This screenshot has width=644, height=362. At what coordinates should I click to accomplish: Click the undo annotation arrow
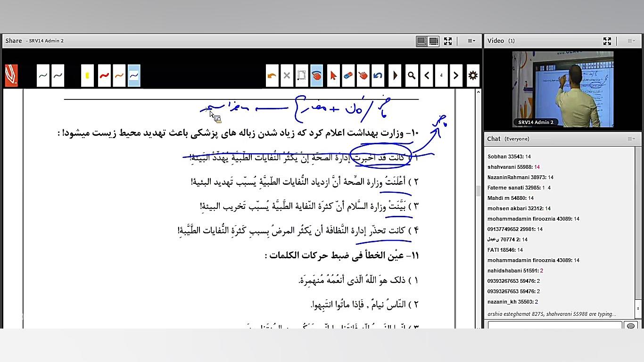click(x=272, y=75)
